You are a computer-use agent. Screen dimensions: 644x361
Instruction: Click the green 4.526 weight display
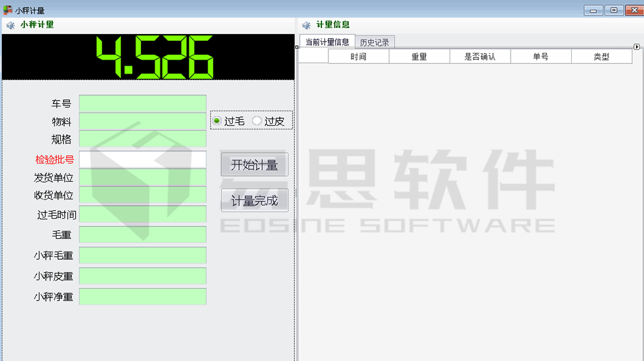pyautogui.click(x=155, y=57)
